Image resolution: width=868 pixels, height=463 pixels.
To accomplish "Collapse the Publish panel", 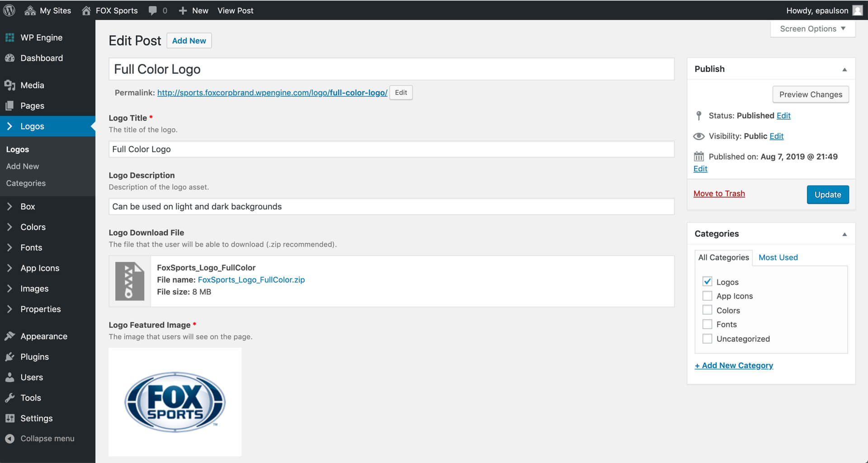I will click(x=844, y=69).
